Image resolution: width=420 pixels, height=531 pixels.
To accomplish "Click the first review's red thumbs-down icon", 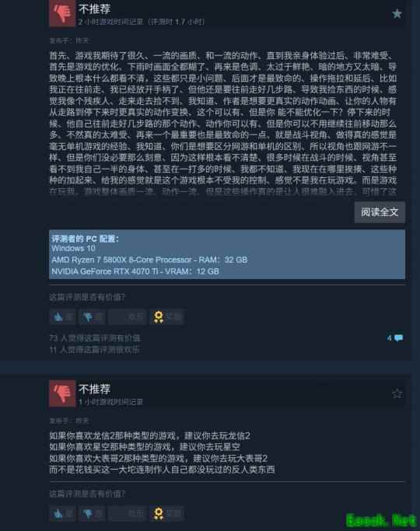I will tap(62, 13).
